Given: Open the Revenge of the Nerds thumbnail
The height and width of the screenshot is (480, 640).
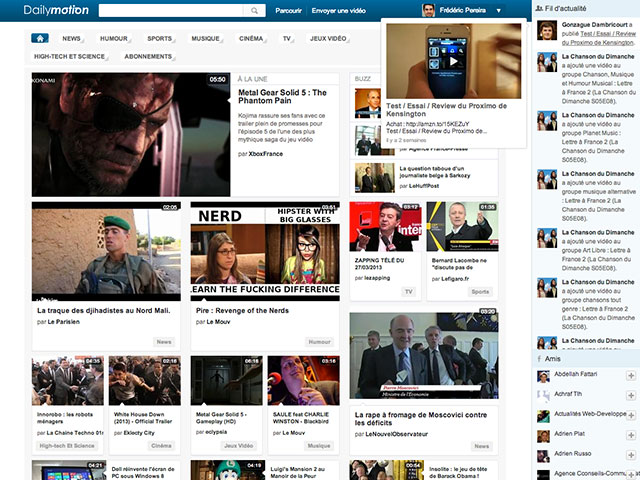Looking at the screenshot, I should (265, 251).
